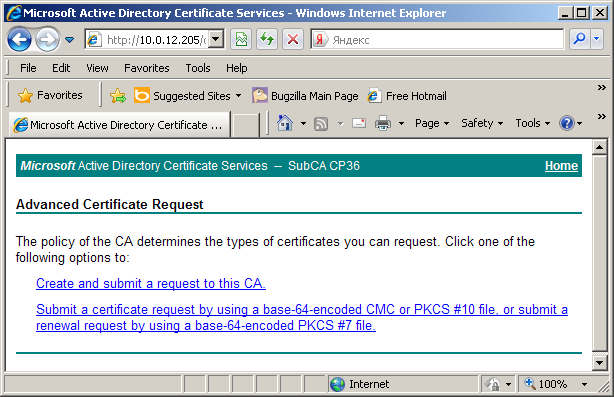Click Create and submit a request link

(x=151, y=283)
